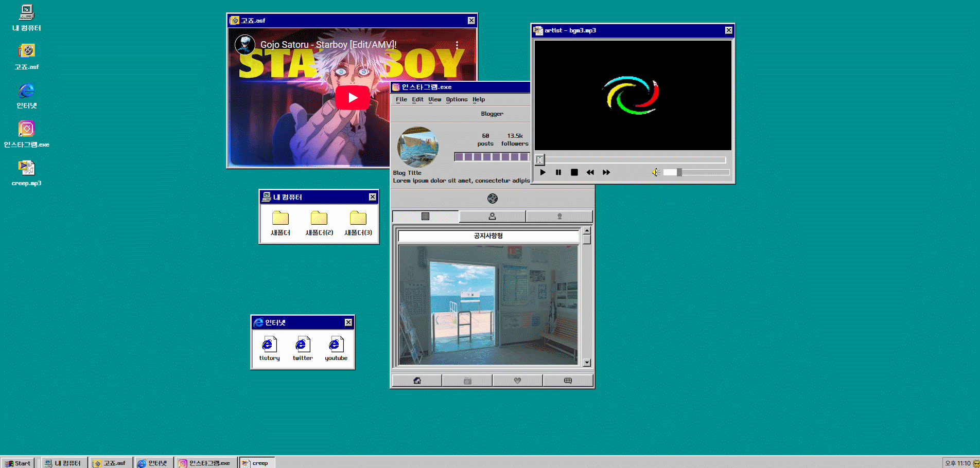
Task: Switch to 인스타그램.exe taskbar button
Action: pos(206,463)
